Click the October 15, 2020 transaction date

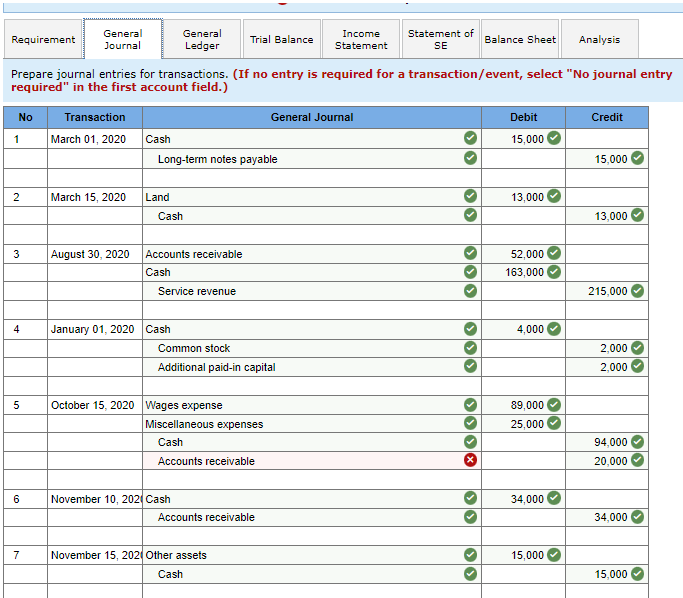point(92,405)
